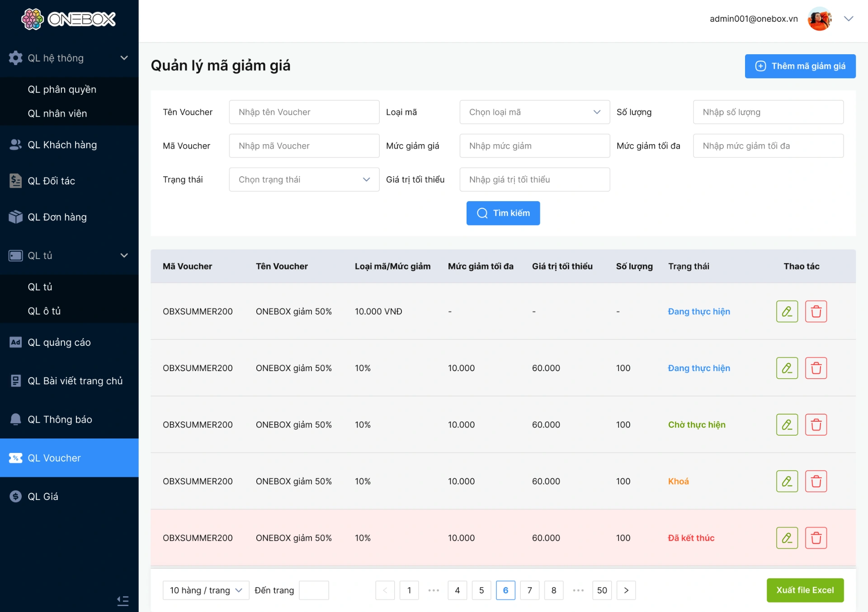The width and height of the screenshot is (868, 612).
Task: Click the edit icon in the first voucher row
Action: click(787, 311)
